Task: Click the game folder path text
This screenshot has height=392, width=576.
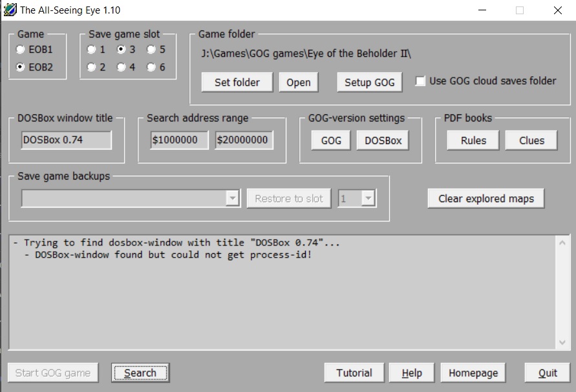Action: pyautogui.click(x=306, y=54)
